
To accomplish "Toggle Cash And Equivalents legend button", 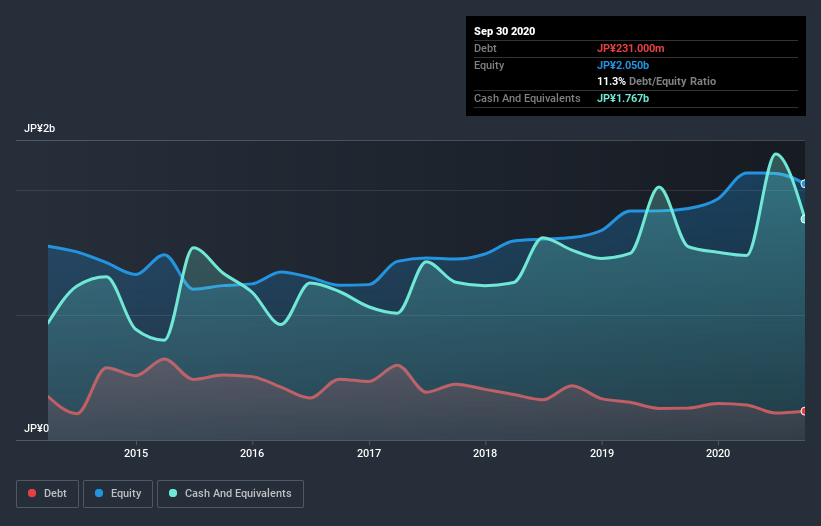I will pyautogui.click(x=230, y=494).
